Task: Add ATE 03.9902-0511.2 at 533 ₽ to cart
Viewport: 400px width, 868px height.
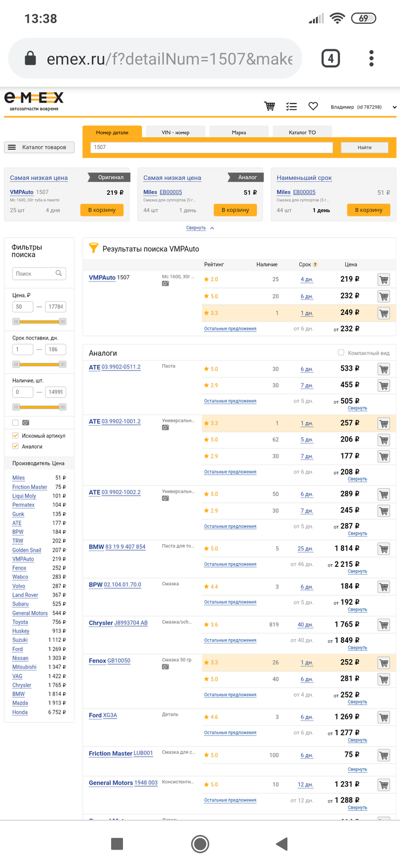Action: [x=384, y=369]
